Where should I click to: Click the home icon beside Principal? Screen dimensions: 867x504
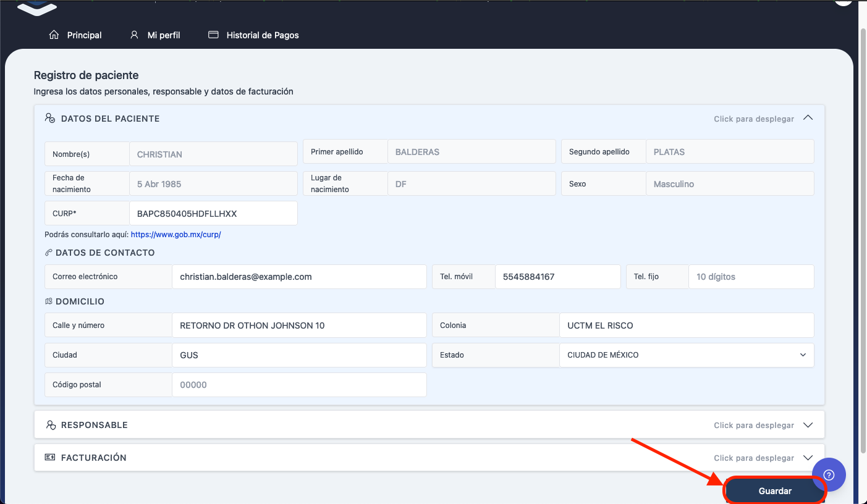54,35
